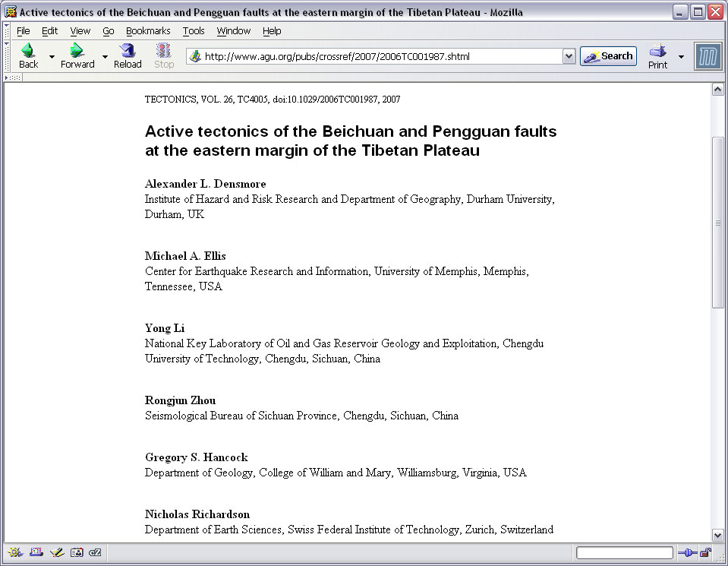This screenshot has height=566, width=728.
Task: Expand the Print options dropdown arrow
Action: coord(681,57)
